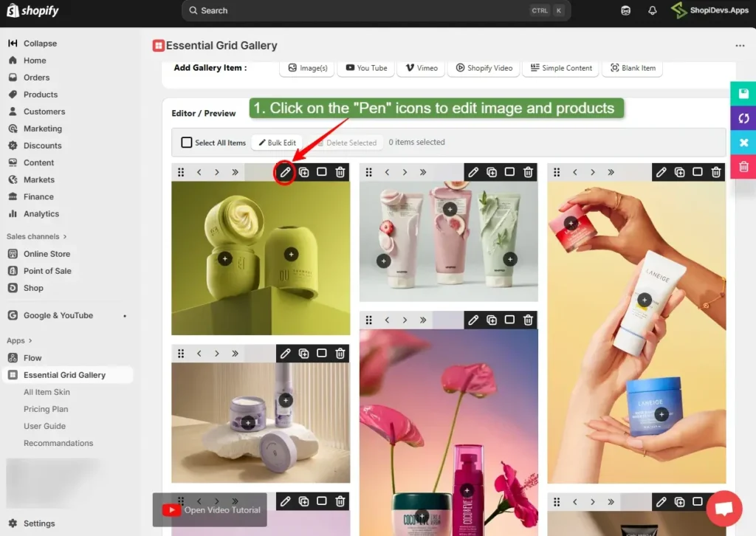The width and height of the screenshot is (756, 536).
Task: Switch to the Pricing Plan menu item
Action: coord(46,408)
